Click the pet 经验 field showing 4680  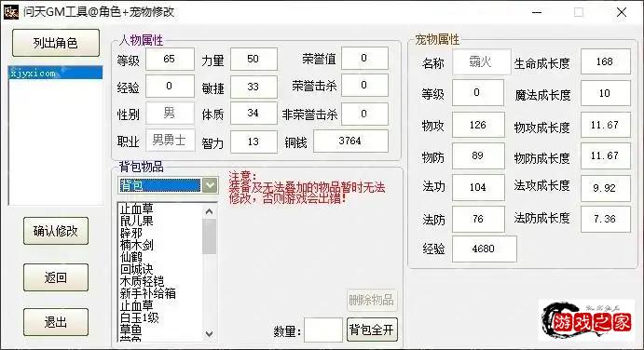(484, 249)
